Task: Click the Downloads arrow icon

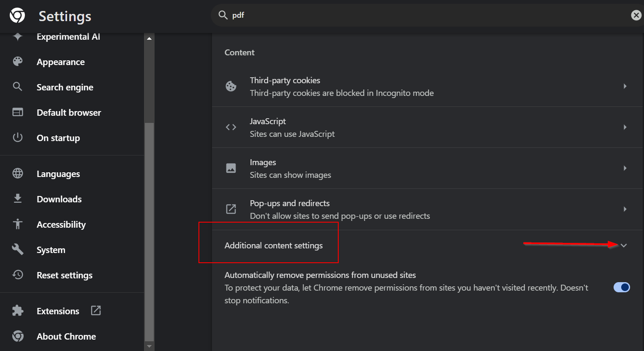Action: [18, 199]
